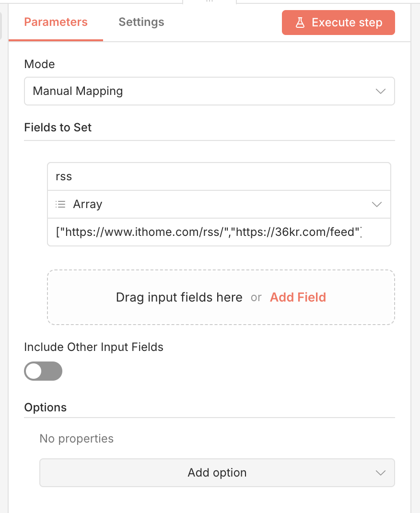Click the Fields to Set heading
This screenshot has height=513, width=420.
click(58, 128)
